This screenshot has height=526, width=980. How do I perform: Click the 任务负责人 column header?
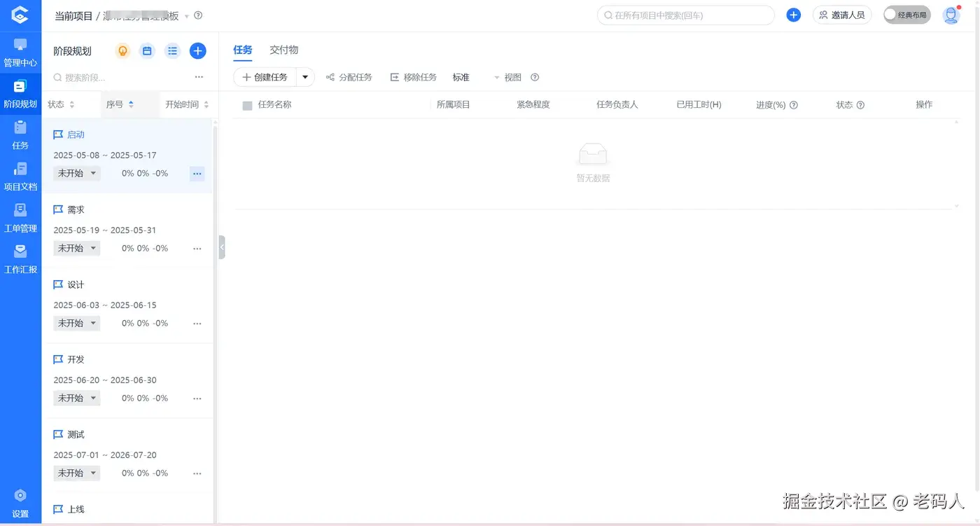coord(617,105)
